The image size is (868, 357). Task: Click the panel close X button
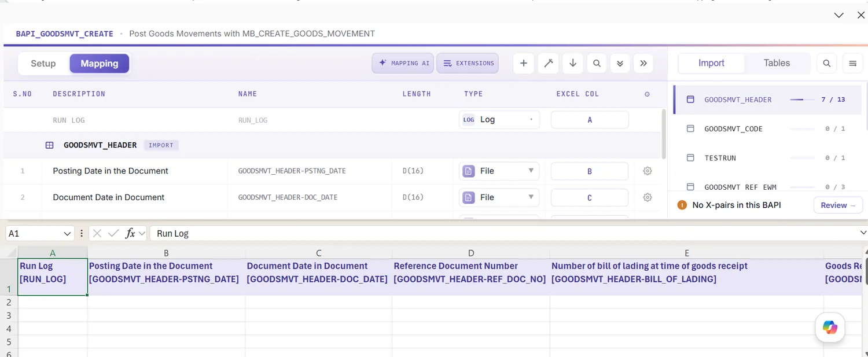(860, 15)
